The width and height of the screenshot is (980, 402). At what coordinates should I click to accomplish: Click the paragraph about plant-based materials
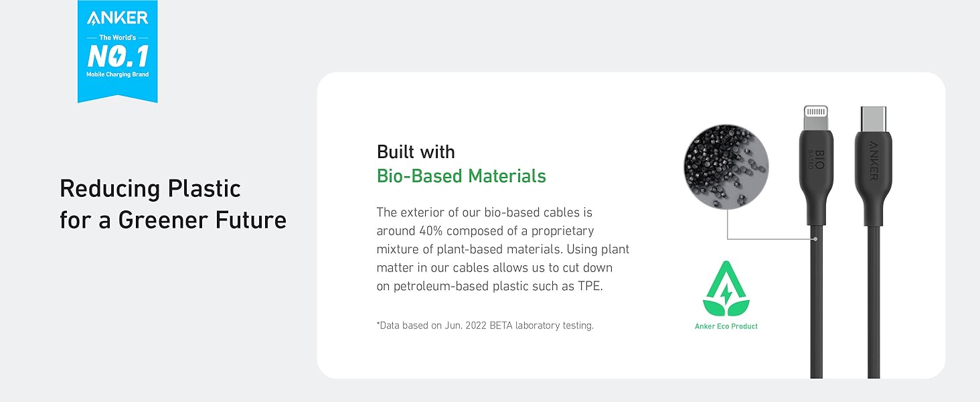tap(503, 249)
